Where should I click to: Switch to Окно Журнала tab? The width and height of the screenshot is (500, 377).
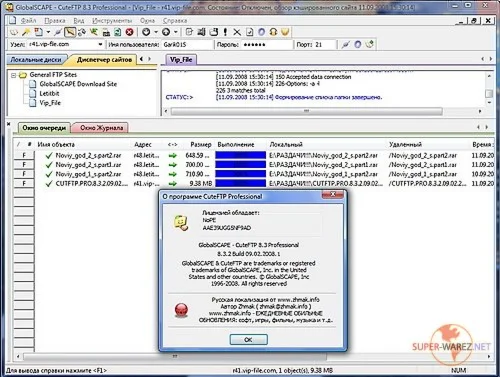(101, 128)
